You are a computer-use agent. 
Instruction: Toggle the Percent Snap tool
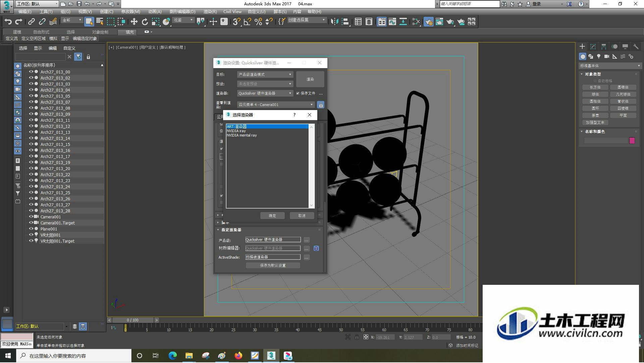point(258,22)
